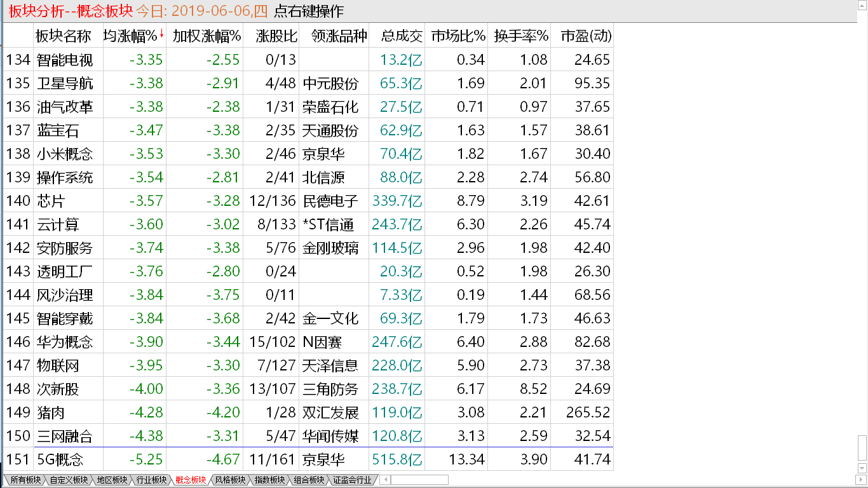Sort by 加权涨幅% column header

(207, 36)
